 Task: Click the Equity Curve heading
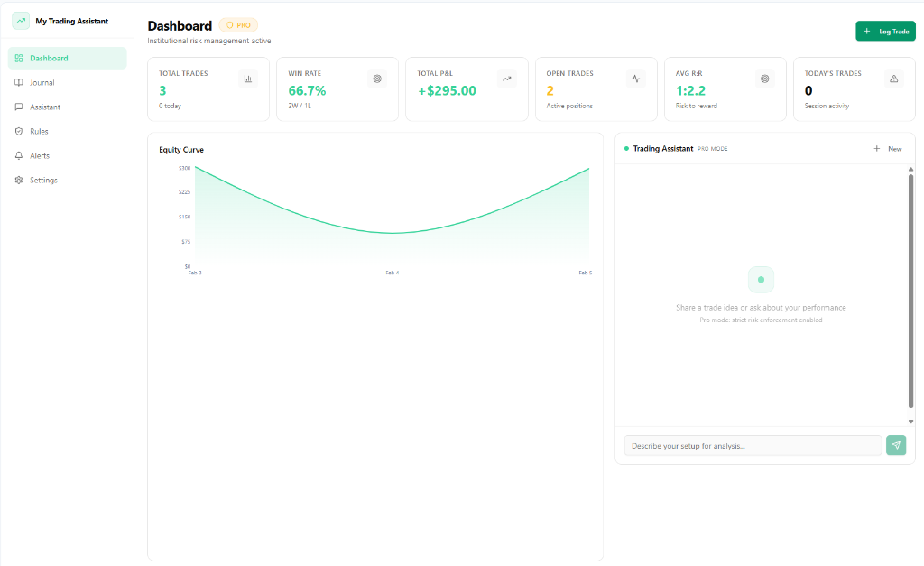point(181,150)
